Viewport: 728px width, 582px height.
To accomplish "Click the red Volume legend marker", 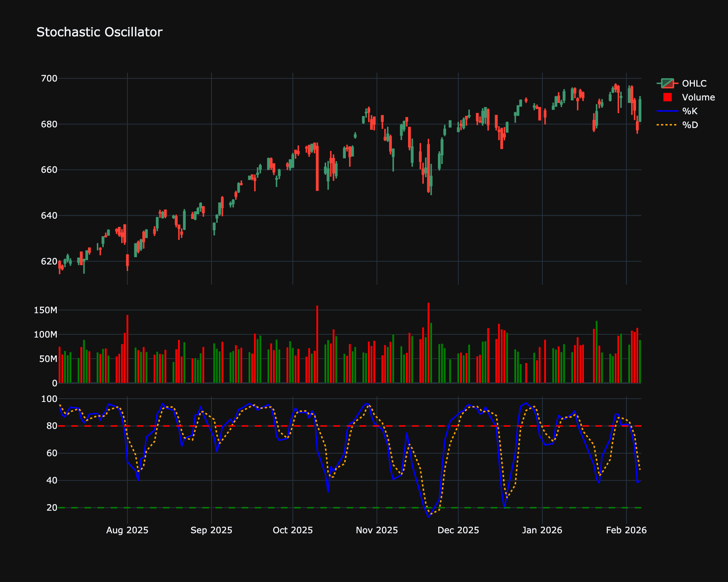I will pos(668,97).
